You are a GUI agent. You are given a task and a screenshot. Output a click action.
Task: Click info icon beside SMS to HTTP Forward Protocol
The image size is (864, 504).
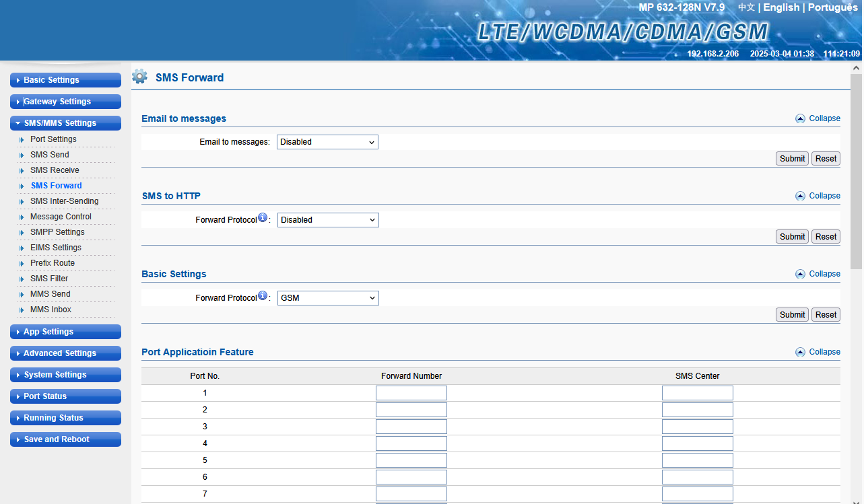tap(263, 219)
